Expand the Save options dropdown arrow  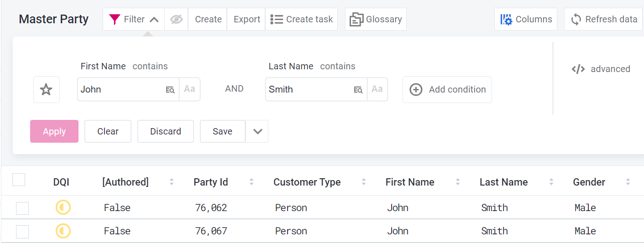(257, 131)
